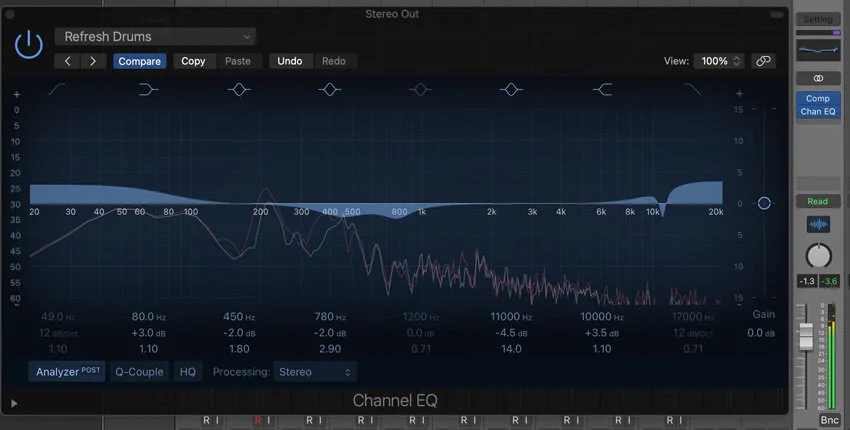Click the 0.0 dB Gain value field

click(x=763, y=333)
